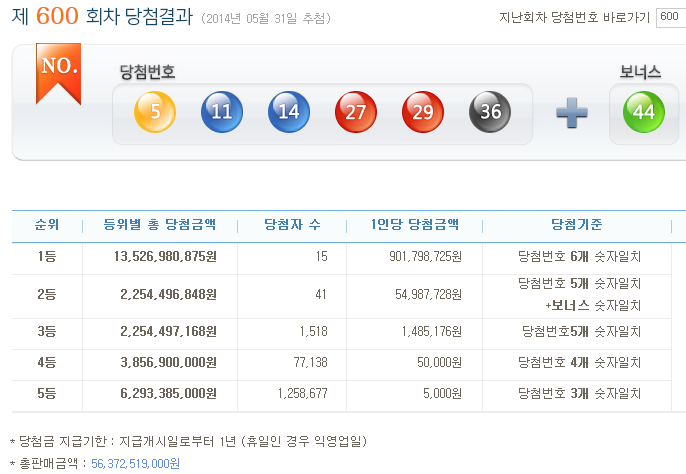Click per-person prize 1,485,176원
The image size is (686, 474).
pyautogui.click(x=432, y=331)
